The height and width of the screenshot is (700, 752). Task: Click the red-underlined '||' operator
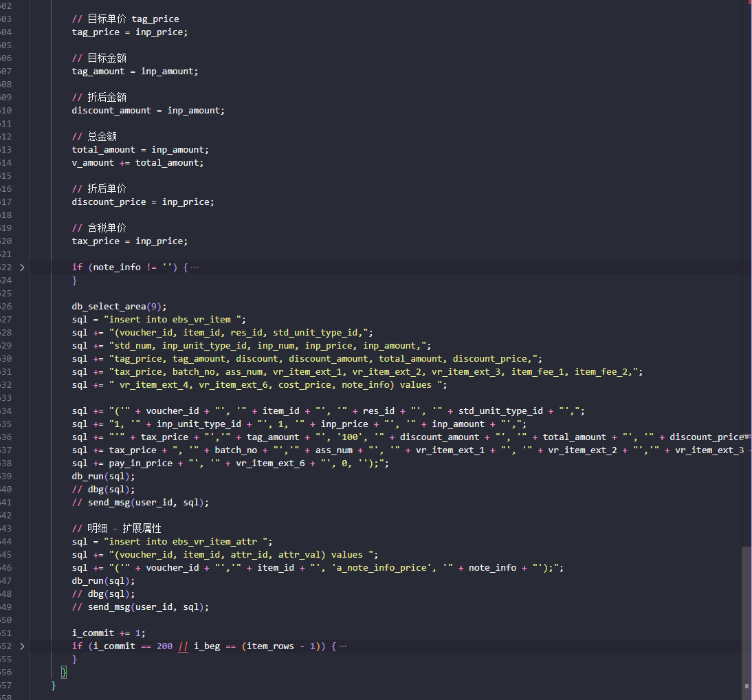183,646
